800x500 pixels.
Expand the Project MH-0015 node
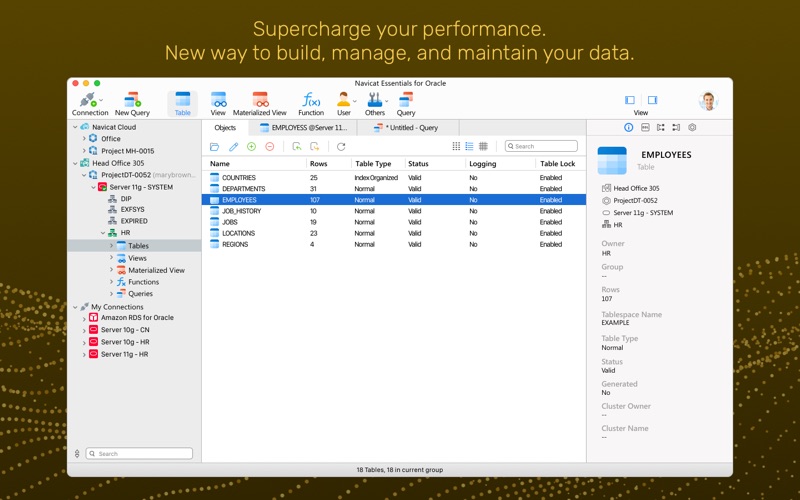pos(84,151)
